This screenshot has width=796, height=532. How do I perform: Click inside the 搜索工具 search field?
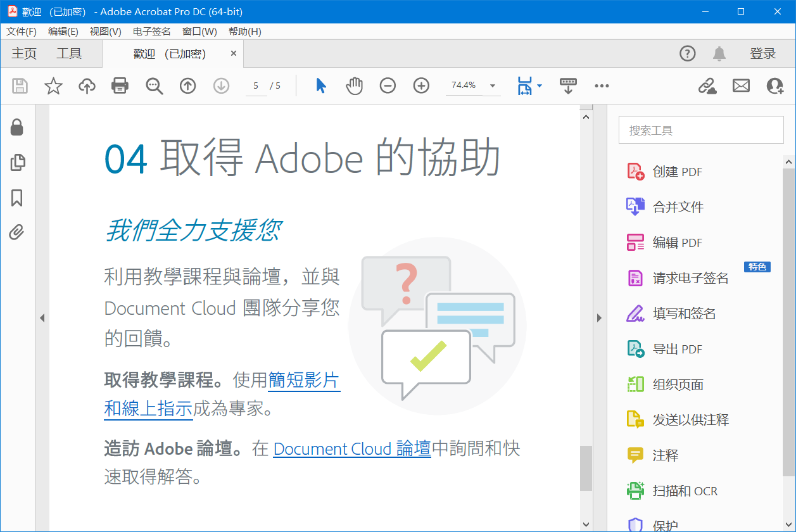(x=701, y=129)
